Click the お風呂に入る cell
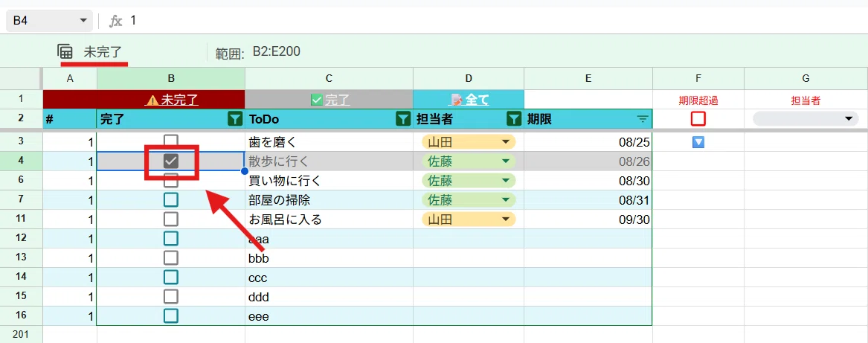868x343 pixels. [x=329, y=219]
